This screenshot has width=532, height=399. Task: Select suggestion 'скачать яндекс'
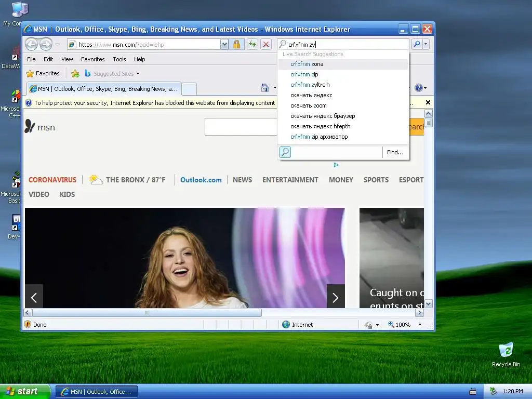tap(343, 96)
